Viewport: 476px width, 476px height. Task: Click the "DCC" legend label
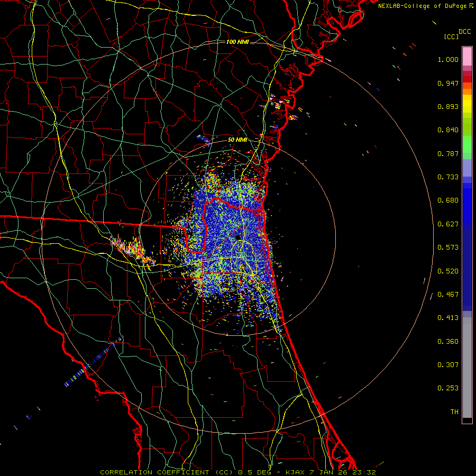click(x=465, y=32)
